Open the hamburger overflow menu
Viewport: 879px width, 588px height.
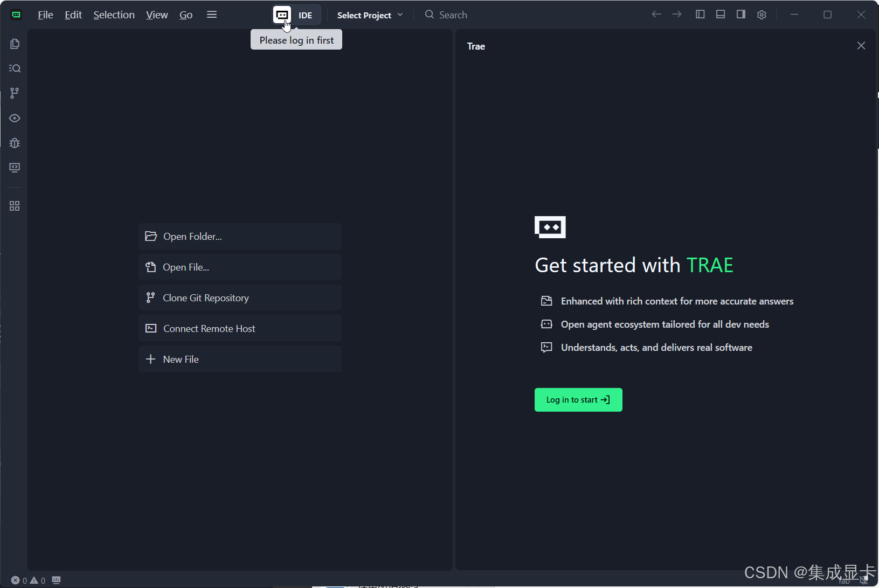point(212,15)
